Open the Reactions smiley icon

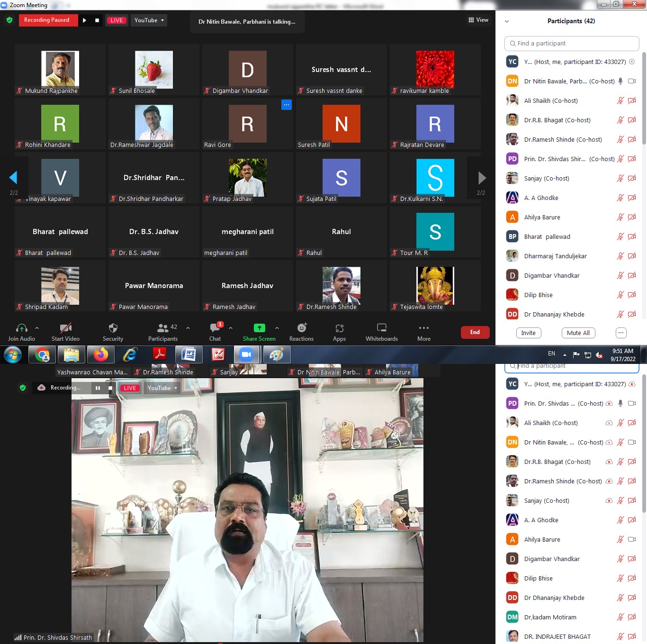click(302, 327)
